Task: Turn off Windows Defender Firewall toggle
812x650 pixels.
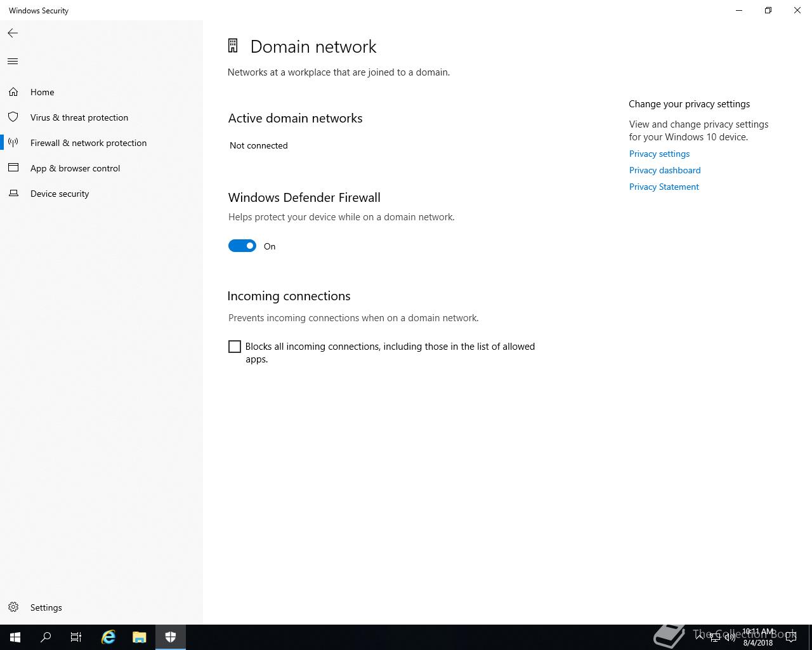Action: click(242, 246)
